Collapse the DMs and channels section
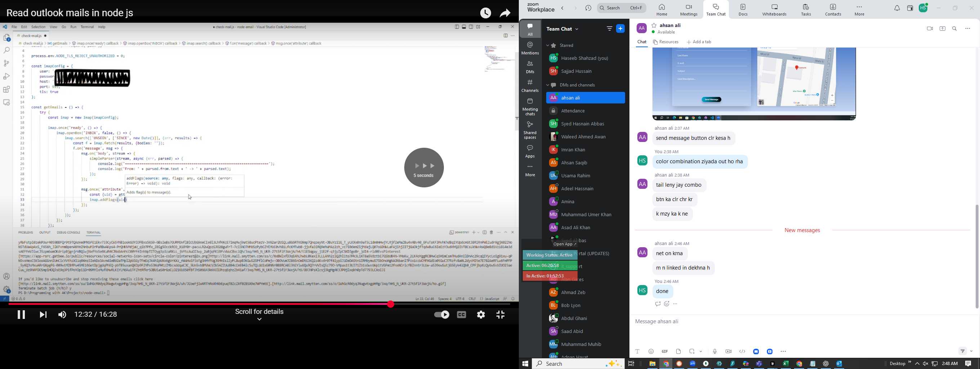 point(548,85)
